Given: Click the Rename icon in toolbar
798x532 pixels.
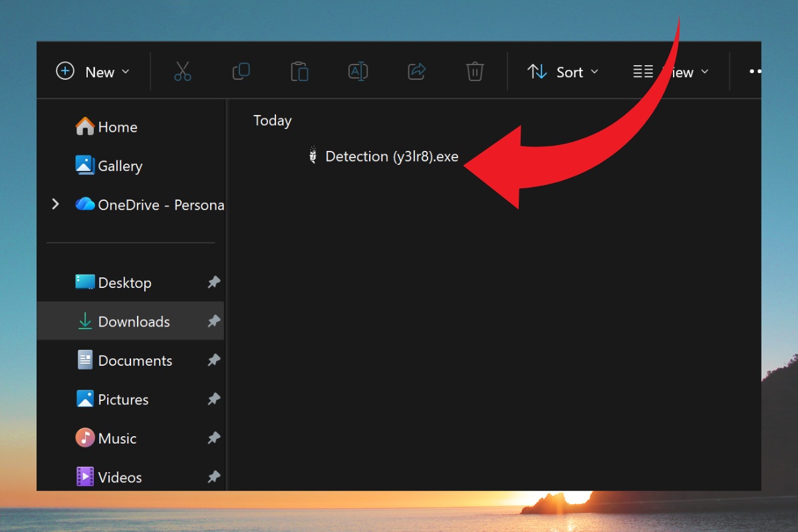Looking at the screenshot, I should [x=358, y=72].
